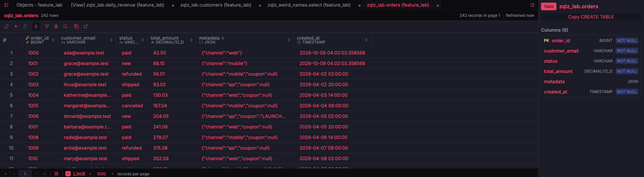Click the order_id primary key icon

pos(27,38)
